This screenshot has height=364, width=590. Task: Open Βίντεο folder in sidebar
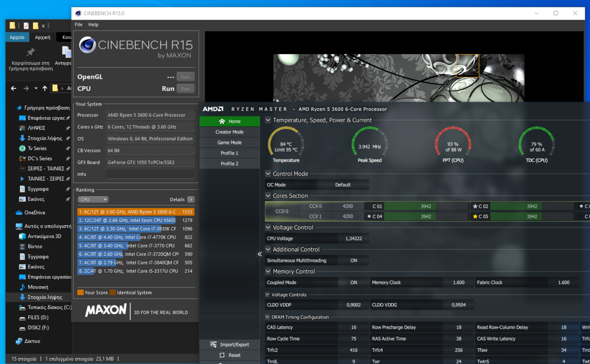(35, 246)
